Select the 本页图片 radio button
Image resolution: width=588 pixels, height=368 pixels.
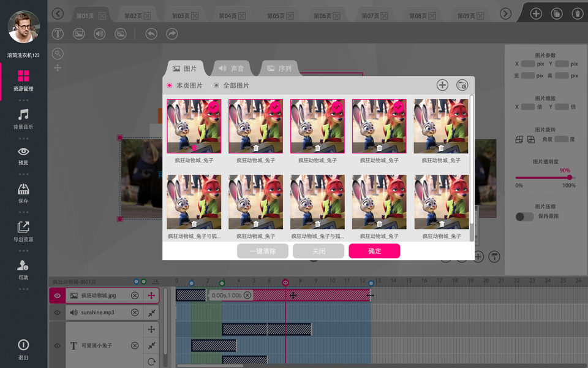(x=170, y=86)
